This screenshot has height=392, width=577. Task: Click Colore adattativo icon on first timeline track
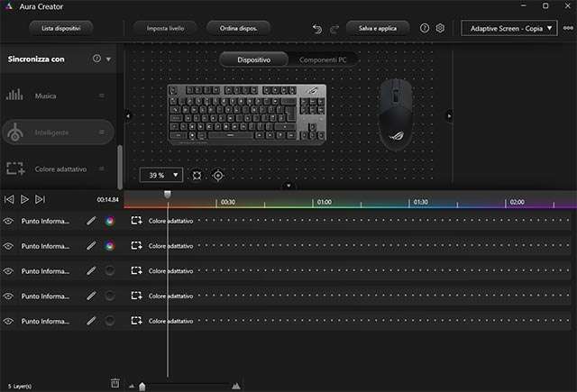[x=136, y=221]
